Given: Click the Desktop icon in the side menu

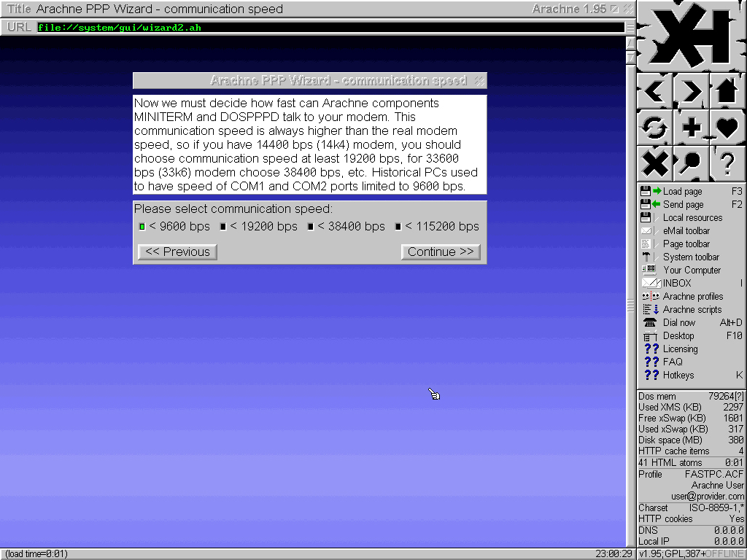Looking at the screenshot, I should click(650, 335).
